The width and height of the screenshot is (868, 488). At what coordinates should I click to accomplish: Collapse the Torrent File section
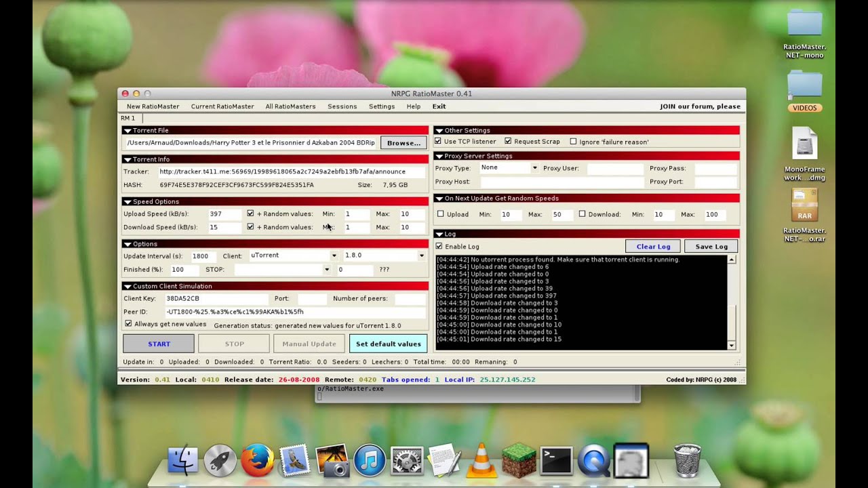(127, 130)
